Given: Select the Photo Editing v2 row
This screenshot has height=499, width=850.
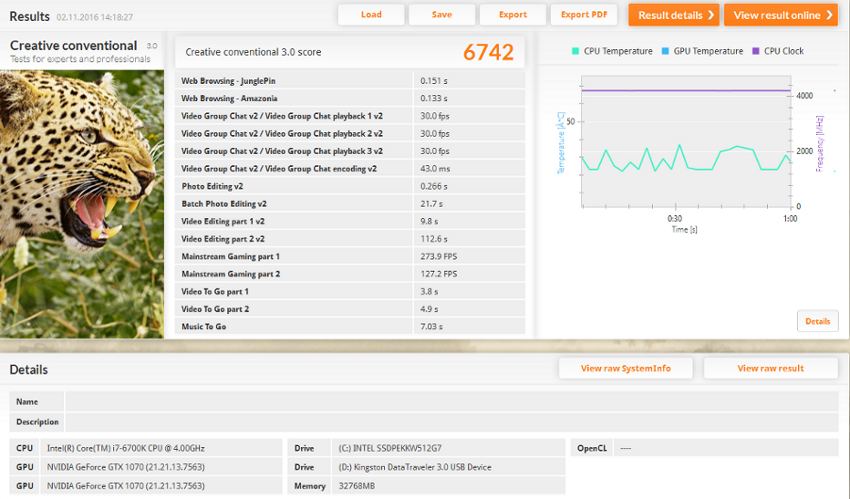Looking at the screenshot, I should [x=350, y=186].
